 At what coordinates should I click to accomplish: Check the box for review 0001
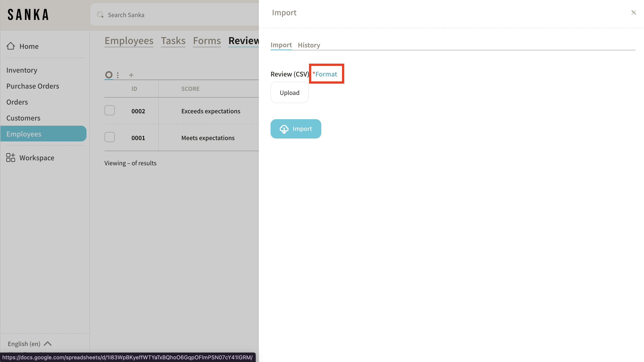pos(109,137)
